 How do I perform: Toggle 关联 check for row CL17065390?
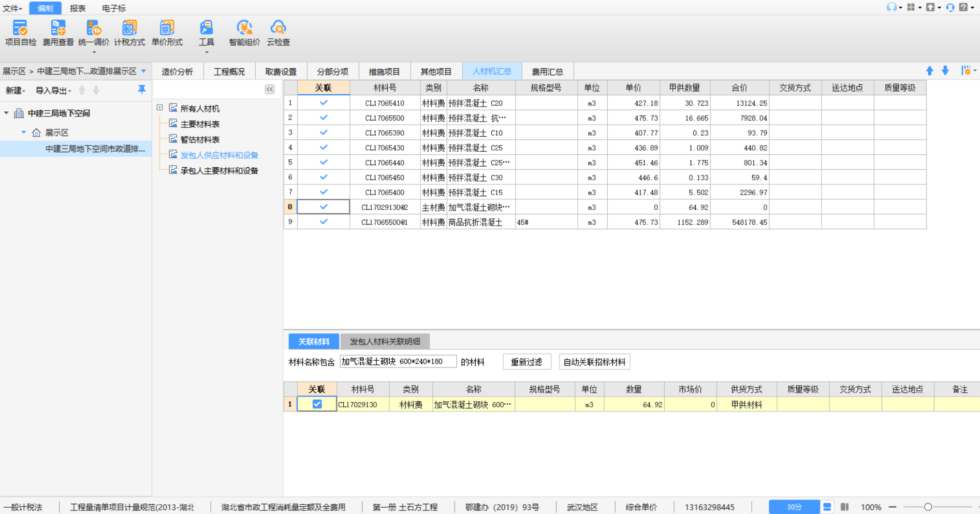click(x=324, y=133)
